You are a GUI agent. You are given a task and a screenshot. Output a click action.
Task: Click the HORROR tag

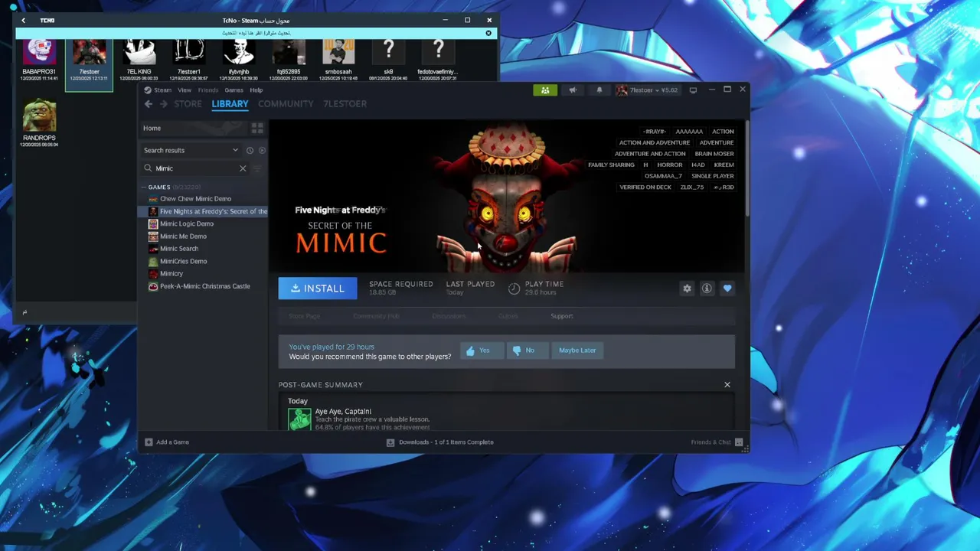(x=669, y=165)
